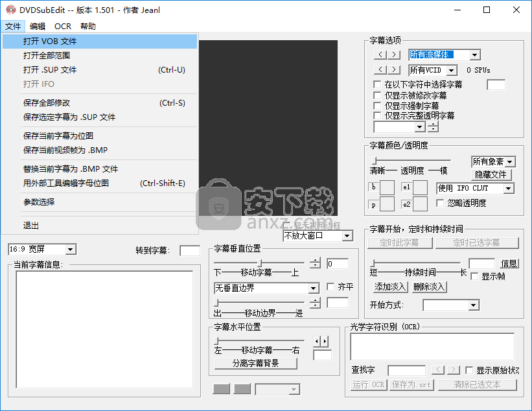This screenshot has width=532, height=411.
Task: Toggle 仅显示强制字幕 checkbox
Action: coord(377,106)
